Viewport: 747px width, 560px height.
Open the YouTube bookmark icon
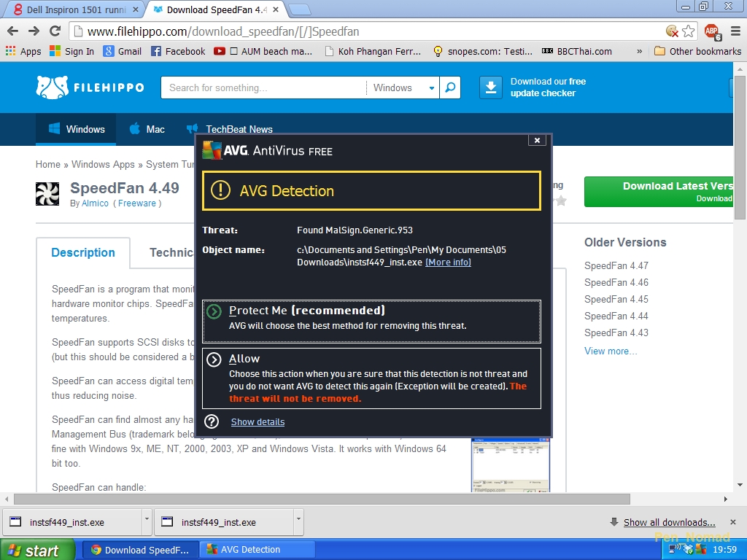[219, 52]
